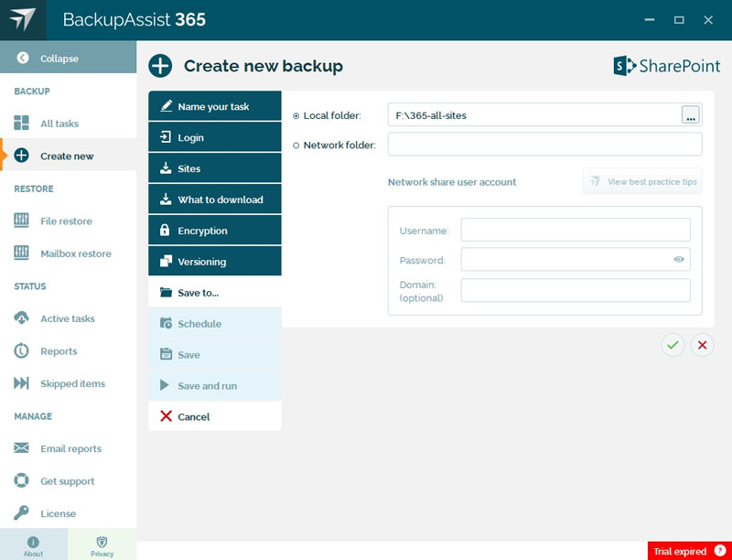Screen dimensions: 732x560
Task: Click View best practice tips
Action: point(643,181)
